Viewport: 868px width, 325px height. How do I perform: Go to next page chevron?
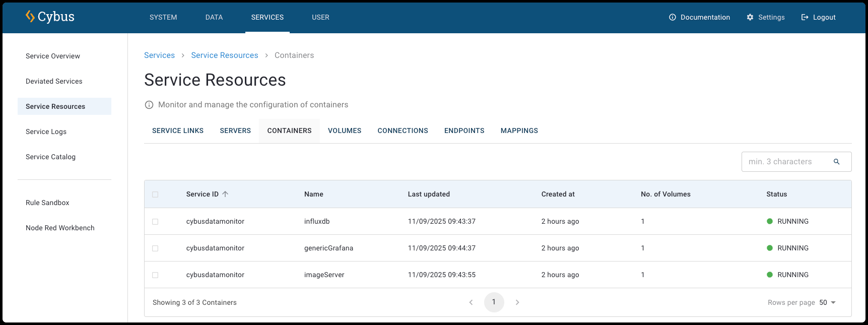[x=517, y=302]
